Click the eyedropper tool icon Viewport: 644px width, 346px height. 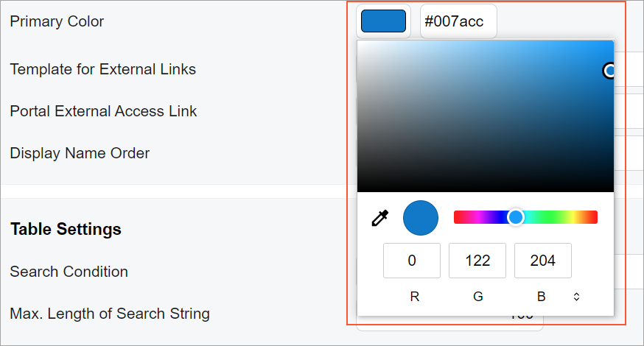pyautogui.click(x=379, y=218)
